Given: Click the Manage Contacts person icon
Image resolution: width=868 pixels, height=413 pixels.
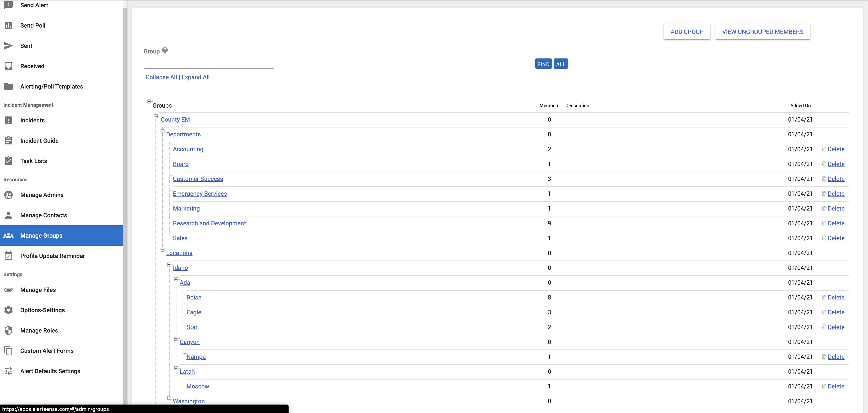Looking at the screenshot, I should coord(8,215).
